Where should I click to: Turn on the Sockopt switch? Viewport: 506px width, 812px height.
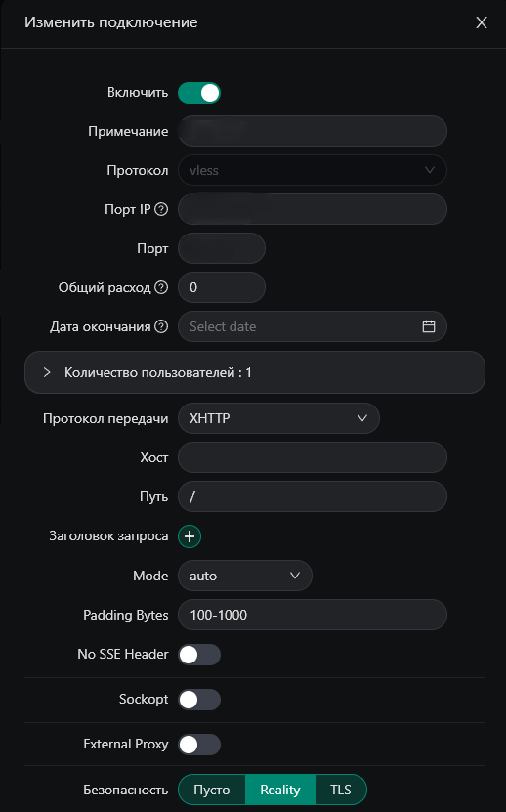coord(199,700)
